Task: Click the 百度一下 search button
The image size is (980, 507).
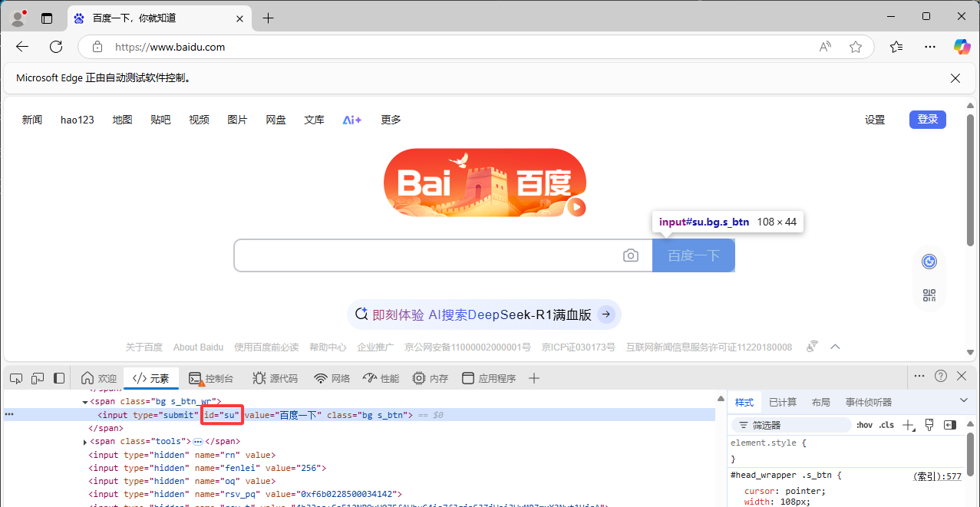Action: [694, 255]
